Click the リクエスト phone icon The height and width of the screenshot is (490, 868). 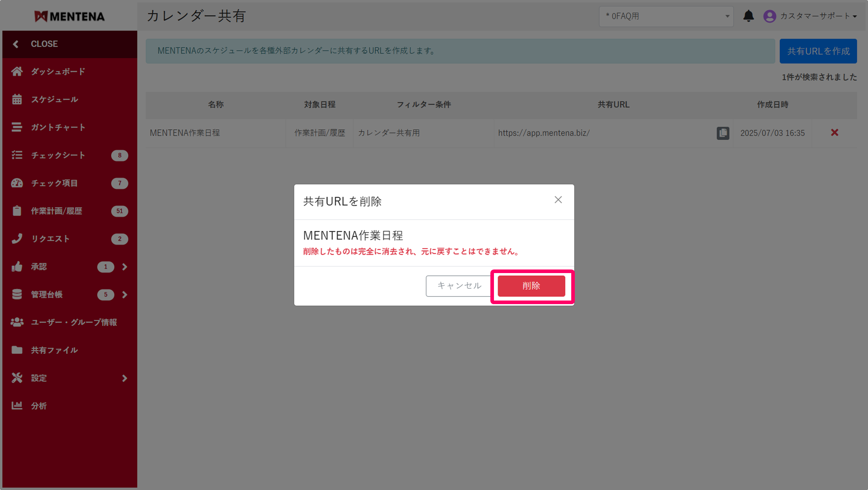[x=17, y=239]
